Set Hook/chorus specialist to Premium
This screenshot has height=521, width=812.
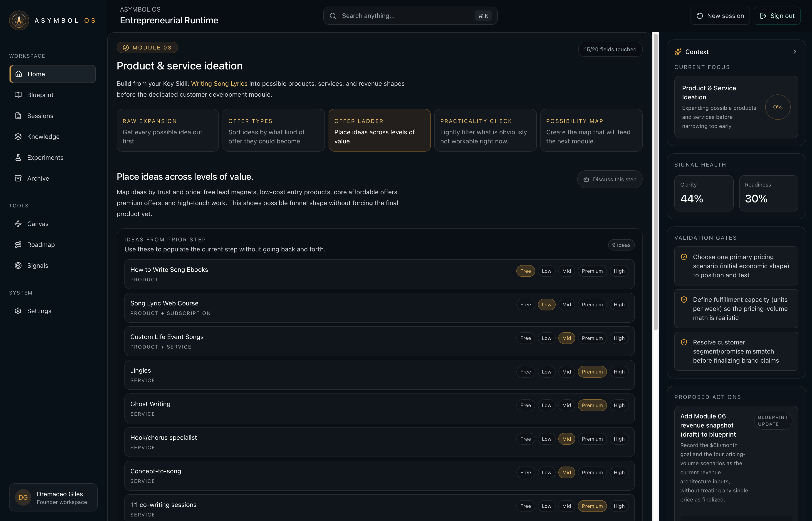click(x=592, y=439)
